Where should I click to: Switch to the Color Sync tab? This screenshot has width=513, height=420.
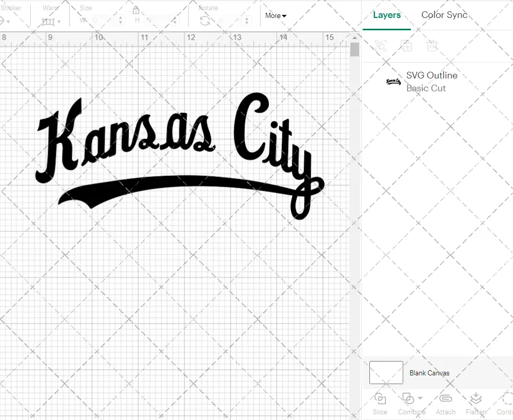pos(444,15)
